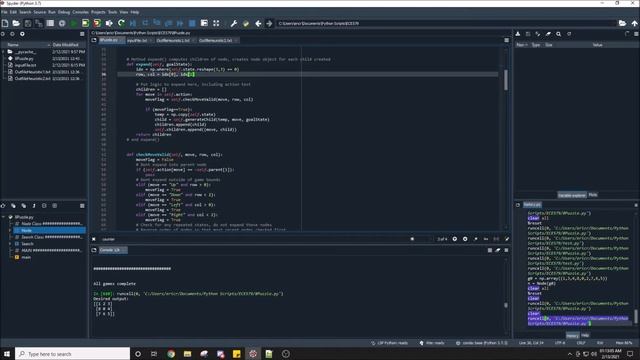Select the Console 1/A tab
Image resolution: width=640 pixels, height=360 pixels.
point(113,250)
